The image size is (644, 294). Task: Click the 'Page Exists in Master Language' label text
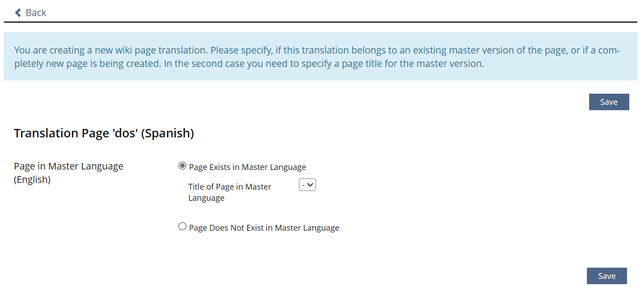pyautogui.click(x=247, y=167)
